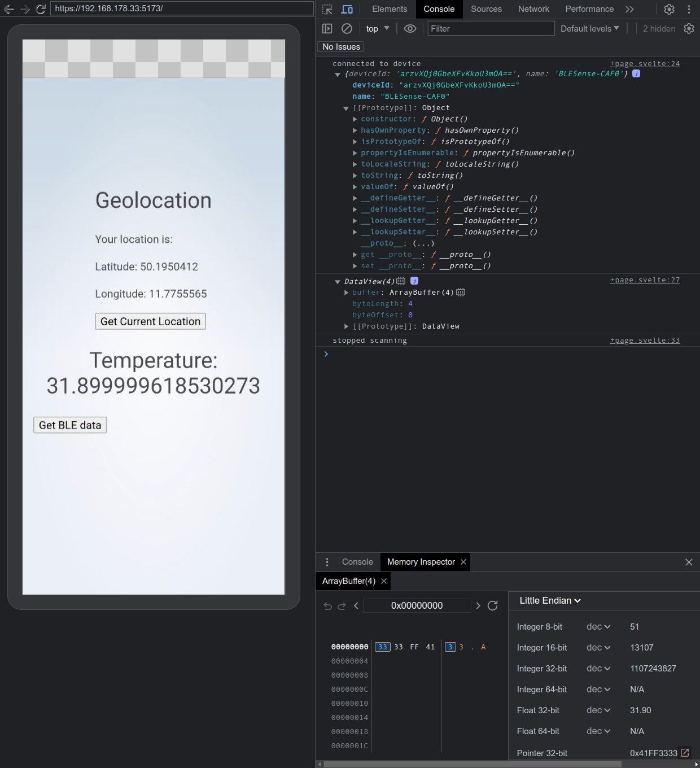Clear the console with the block icon
This screenshot has width=700, height=768.
coord(347,29)
